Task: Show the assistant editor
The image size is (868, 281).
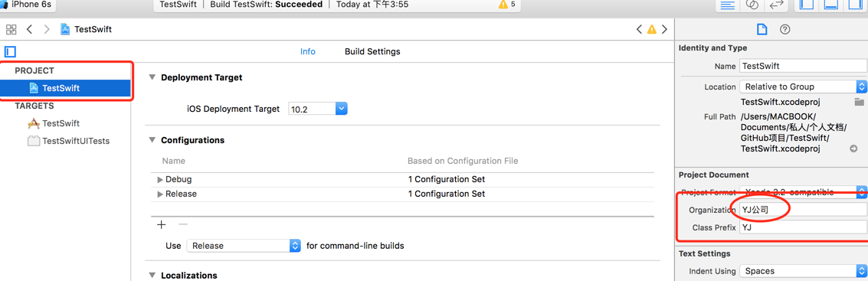Action: pyautogui.click(x=752, y=5)
